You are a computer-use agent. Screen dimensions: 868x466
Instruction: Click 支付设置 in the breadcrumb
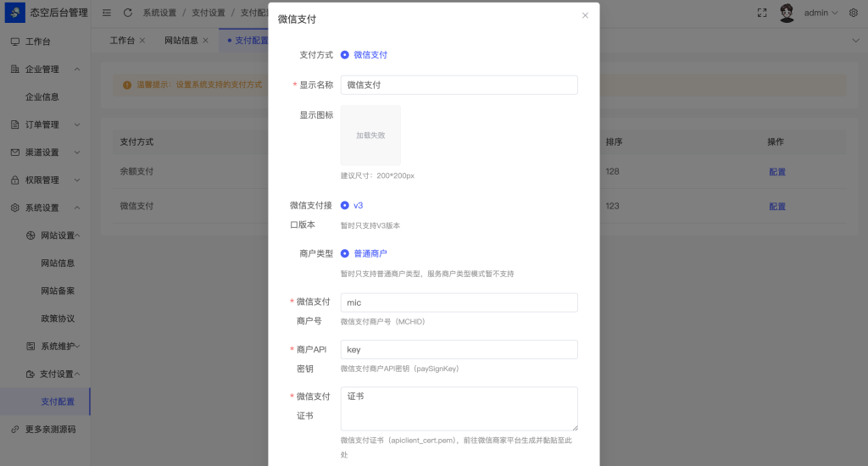pyautogui.click(x=209, y=13)
